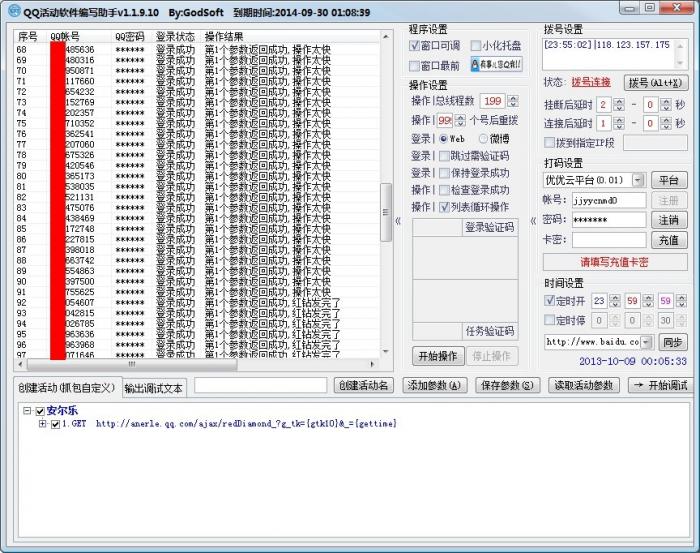700x553 pixels.
Task: Toggle 安尔乐 tree node checkbox
Action: click(40, 411)
